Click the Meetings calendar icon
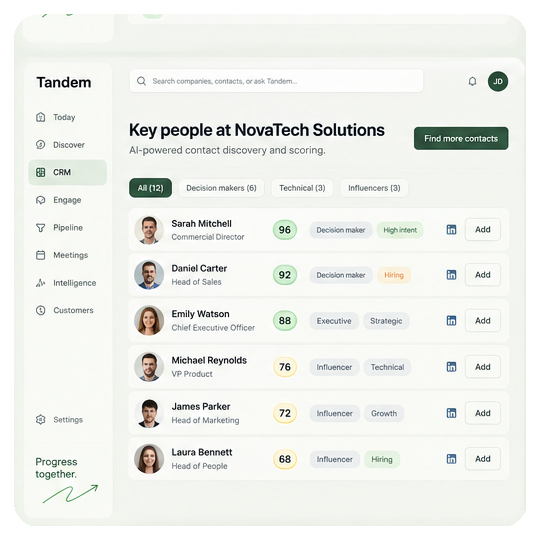 [41, 255]
